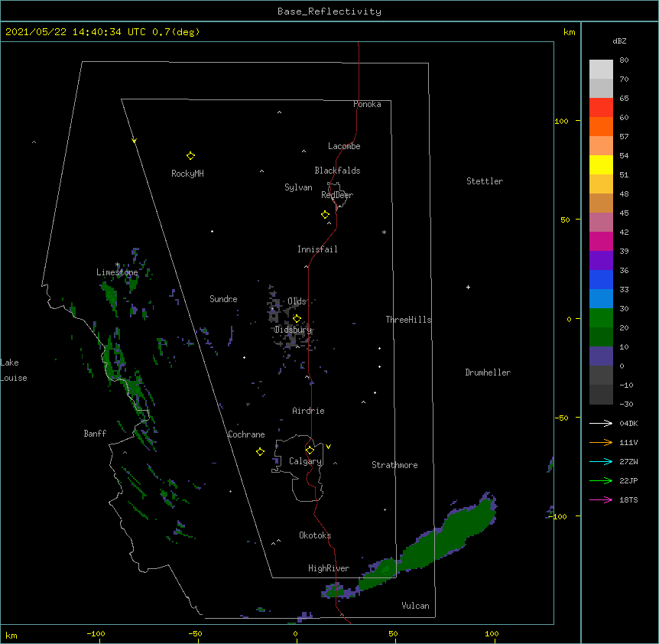Click the 30 dBZ green swatch

click(601, 318)
